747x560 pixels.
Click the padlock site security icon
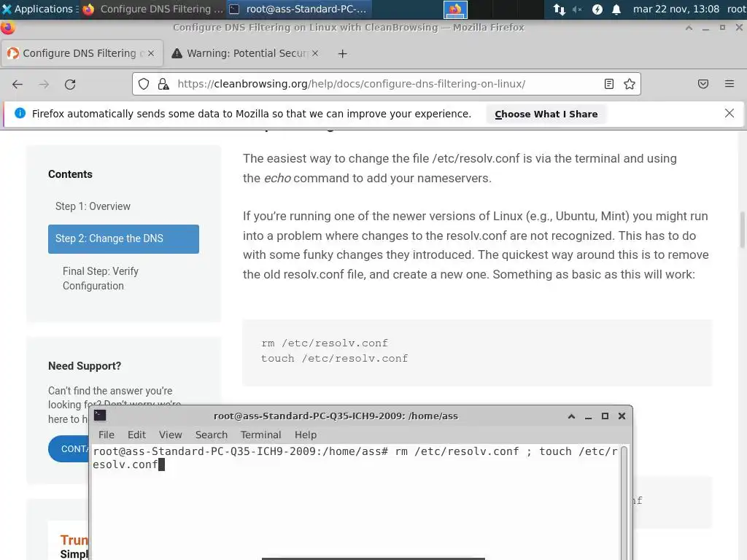coord(163,85)
